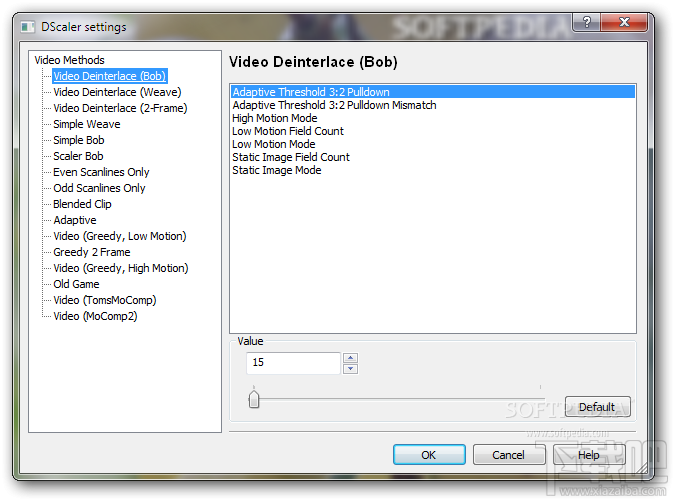Select Odd Scanlines Only
This screenshot has width=675, height=501.
click(99, 188)
